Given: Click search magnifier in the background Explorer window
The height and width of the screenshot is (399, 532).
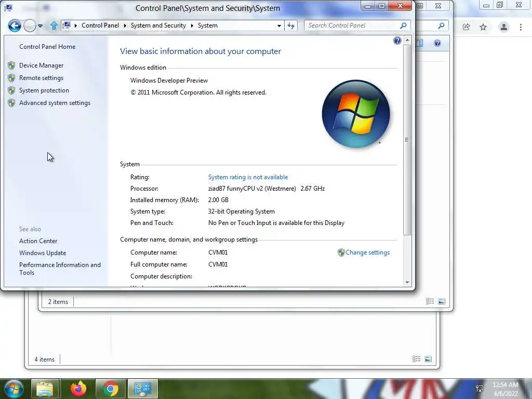Looking at the screenshot, I should point(441,25).
